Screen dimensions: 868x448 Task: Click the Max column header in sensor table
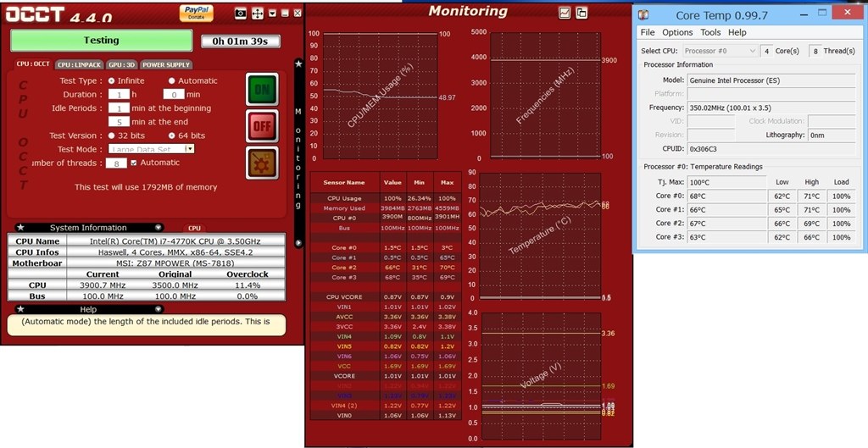click(448, 183)
